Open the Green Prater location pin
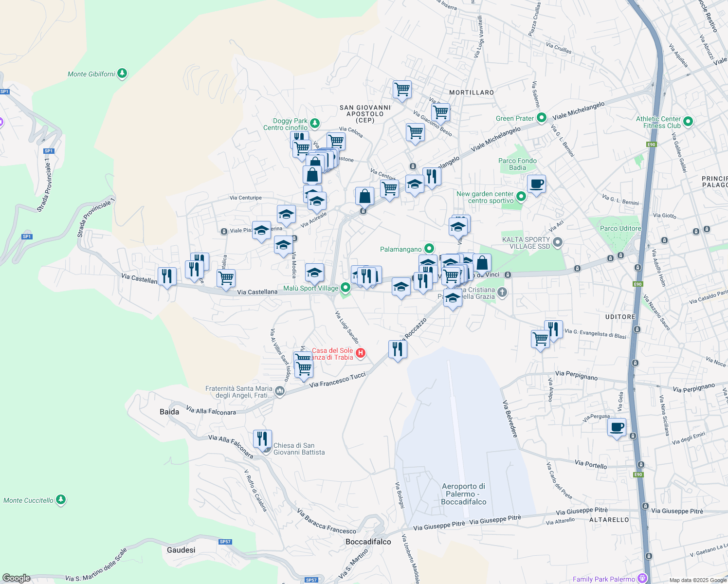Screen dimensions: 728x584 [x=541, y=118]
